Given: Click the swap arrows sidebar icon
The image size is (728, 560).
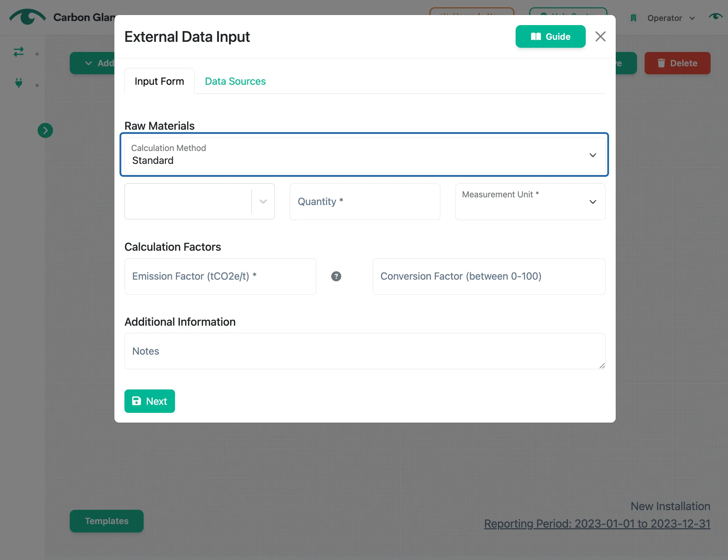Looking at the screenshot, I should [x=18, y=52].
